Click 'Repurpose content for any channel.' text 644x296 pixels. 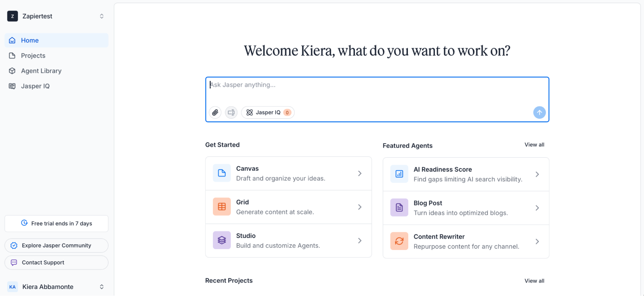point(466,246)
